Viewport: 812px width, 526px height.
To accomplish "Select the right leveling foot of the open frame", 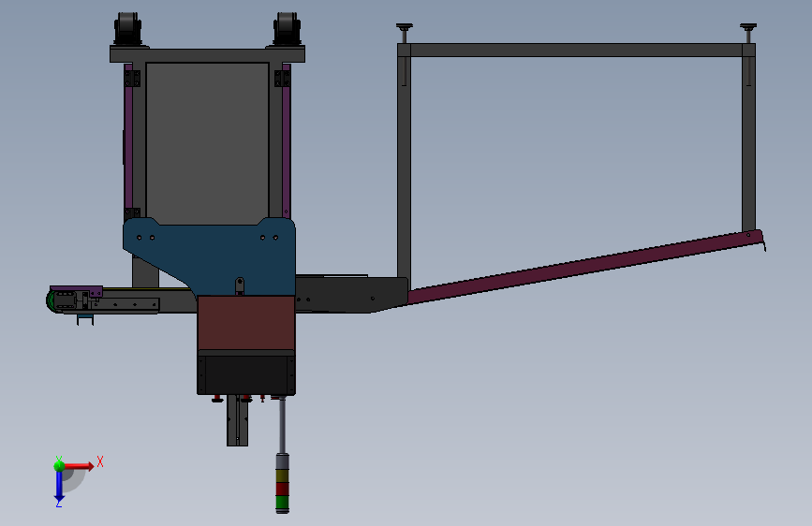I will point(748,33).
